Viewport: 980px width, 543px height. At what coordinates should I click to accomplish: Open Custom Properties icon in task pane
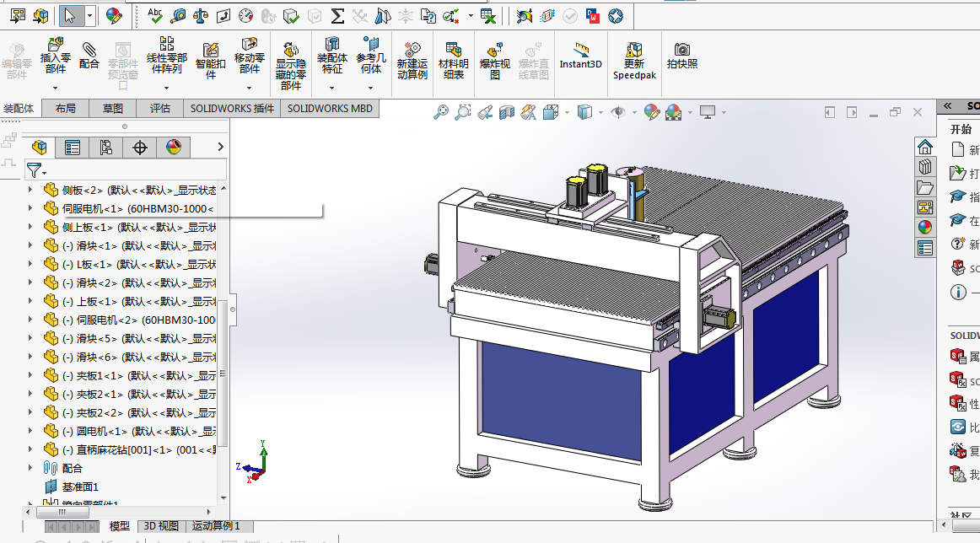pyautogui.click(x=925, y=248)
